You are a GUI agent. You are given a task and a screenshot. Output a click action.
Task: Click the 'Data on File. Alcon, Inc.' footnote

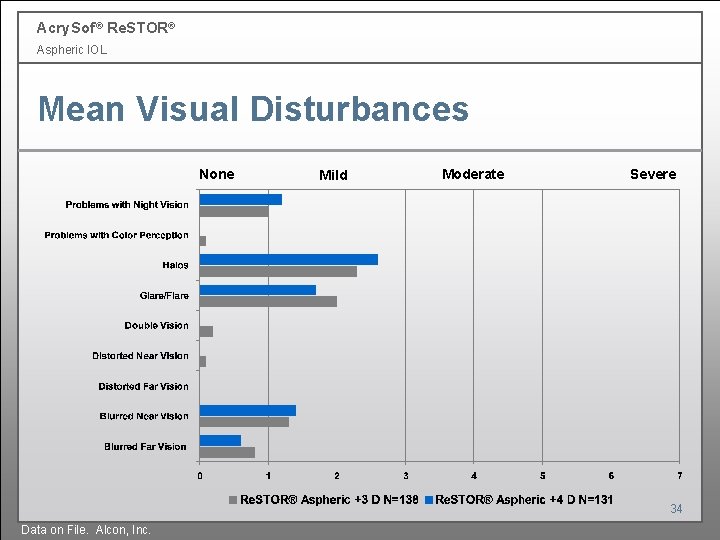pos(86,530)
